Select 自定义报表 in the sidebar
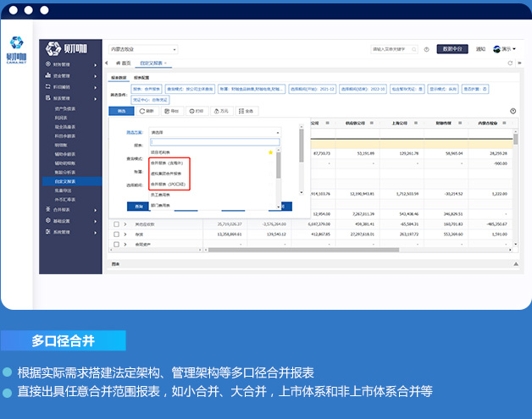 click(x=72, y=181)
